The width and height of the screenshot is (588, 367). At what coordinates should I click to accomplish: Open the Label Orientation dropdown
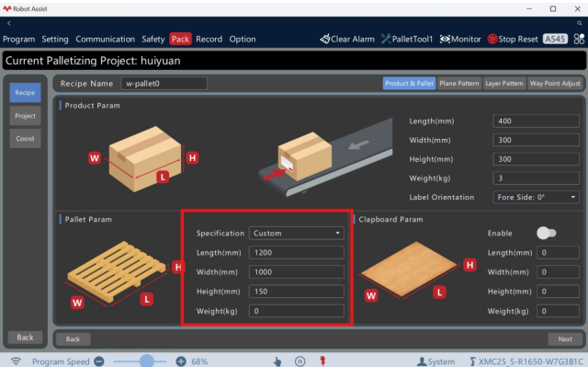point(536,197)
